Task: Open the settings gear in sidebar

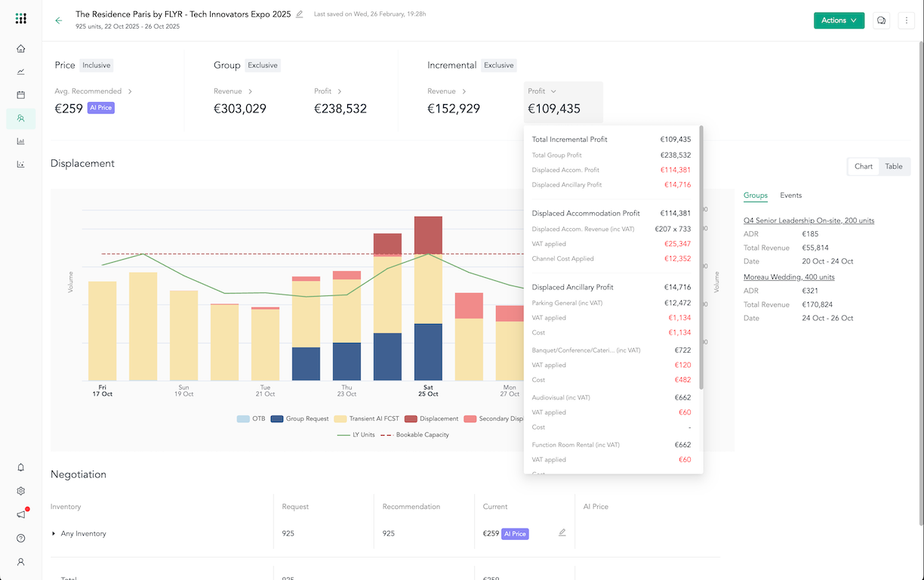Action: click(x=20, y=491)
